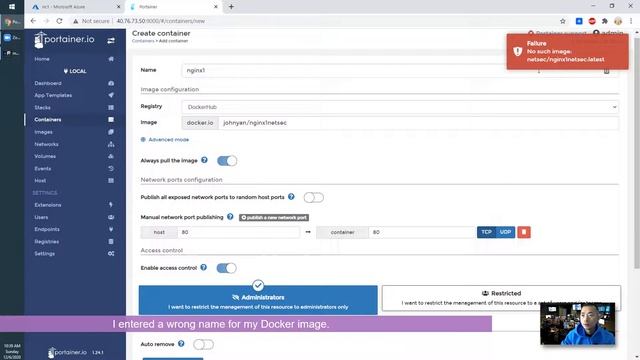The image size is (640, 360).
Task: Click the Events history icon
Action: [111, 168]
